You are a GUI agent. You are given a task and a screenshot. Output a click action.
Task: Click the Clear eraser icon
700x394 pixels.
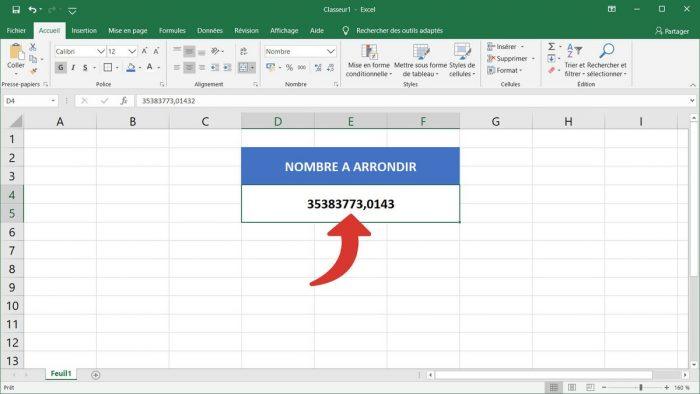(551, 71)
